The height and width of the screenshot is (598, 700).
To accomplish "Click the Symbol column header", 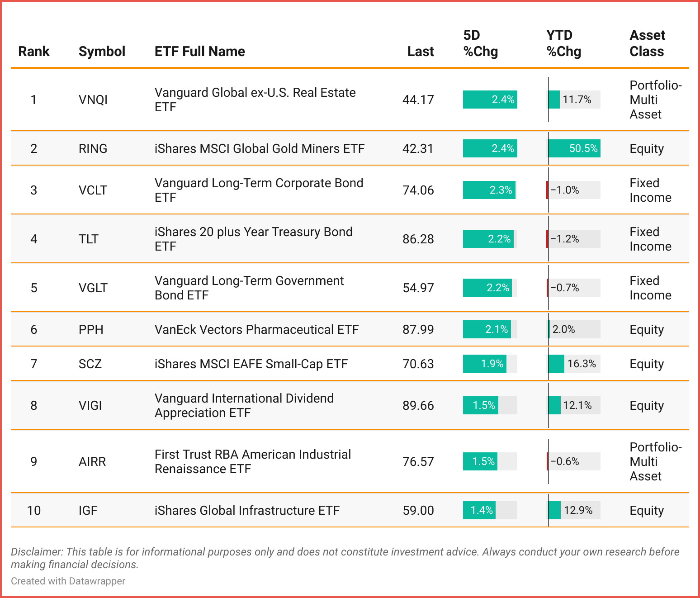I will point(102,52).
